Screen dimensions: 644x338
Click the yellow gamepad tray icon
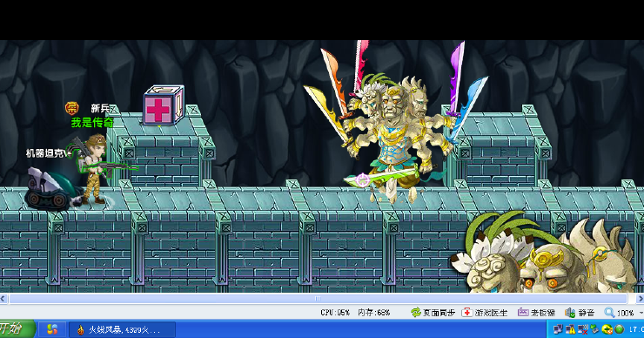[607, 329]
